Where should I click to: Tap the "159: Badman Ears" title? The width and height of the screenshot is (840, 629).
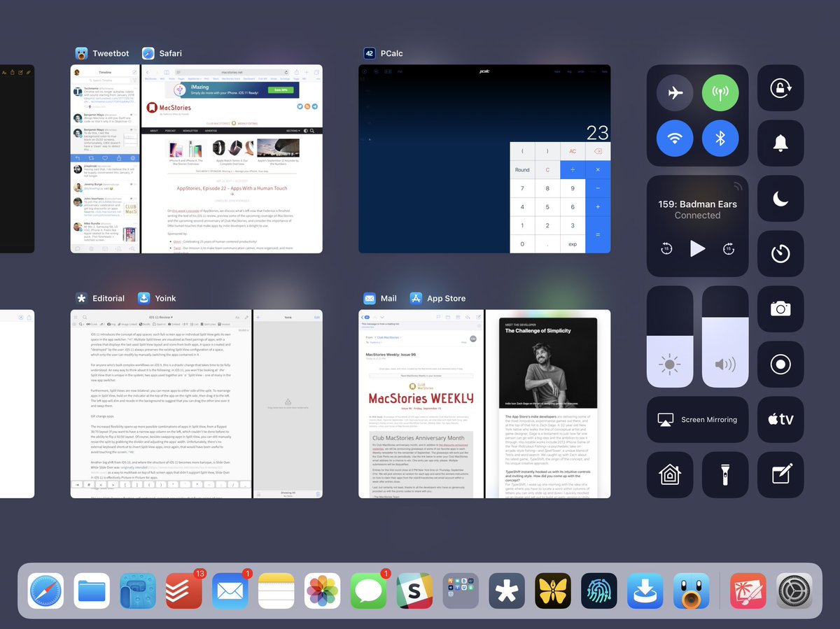(697, 204)
